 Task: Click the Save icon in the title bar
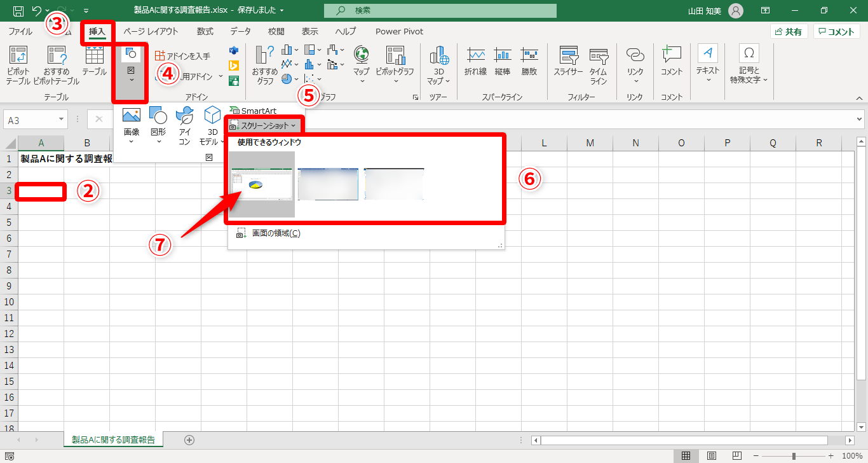(x=18, y=11)
